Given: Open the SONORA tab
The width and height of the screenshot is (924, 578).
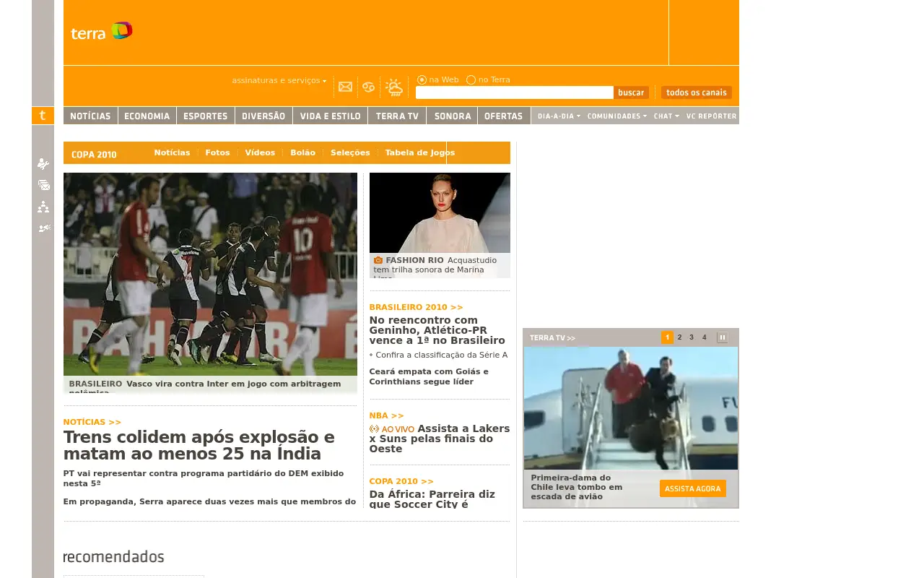Looking at the screenshot, I should tap(452, 116).
